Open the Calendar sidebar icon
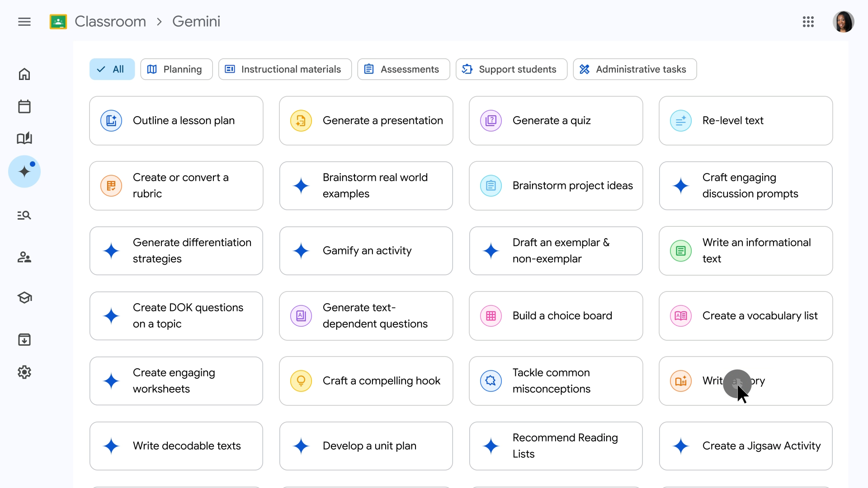Viewport: 868px width, 488px height. tap(24, 107)
